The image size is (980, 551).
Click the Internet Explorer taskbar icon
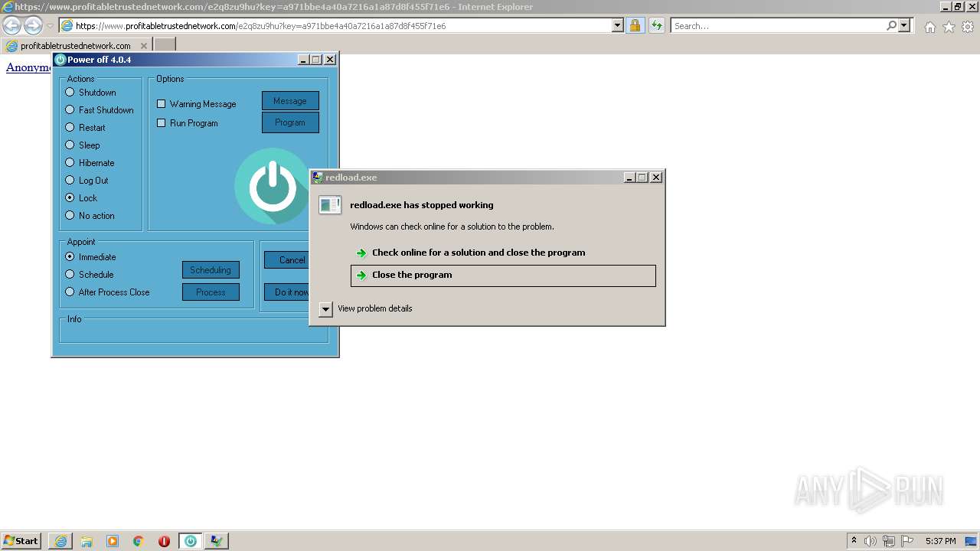(x=60, y=541)
